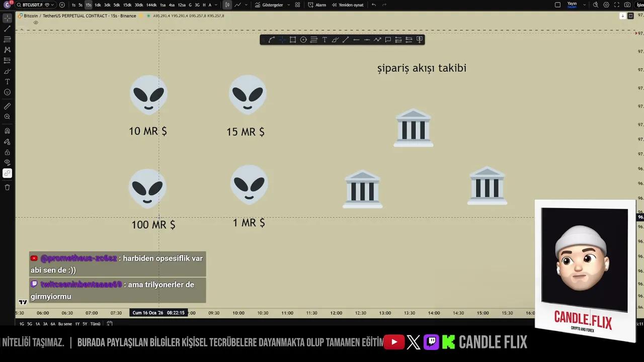This screenshot has height=362, width=644.
Task: Click the 100 MR $ text label
Action: (x=153, y=225)
